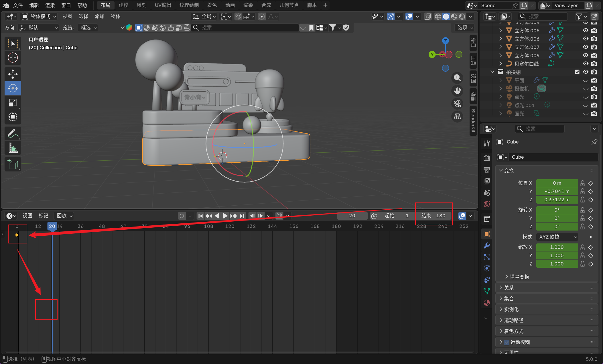Hide 立方体.005 with its eye icon

tap(586, 30)
